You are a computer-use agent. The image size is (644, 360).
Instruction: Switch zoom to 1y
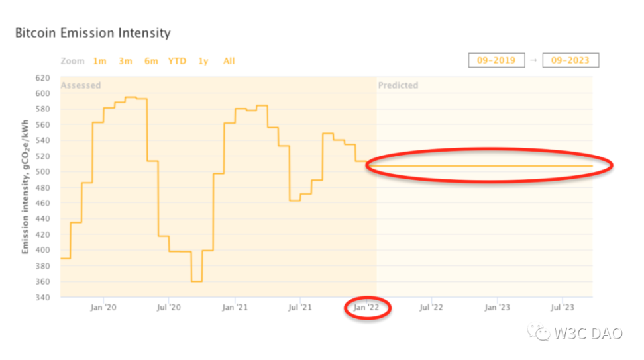point(203,61)
